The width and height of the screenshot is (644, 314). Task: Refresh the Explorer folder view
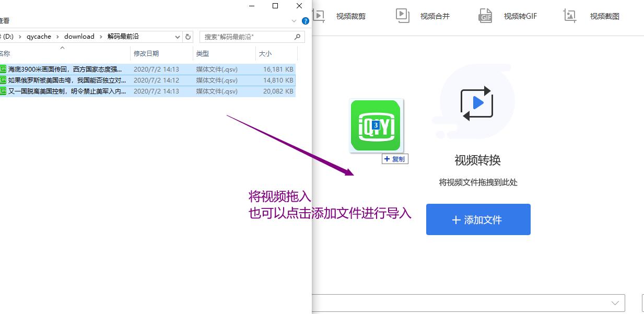click(x=189, y=37)
